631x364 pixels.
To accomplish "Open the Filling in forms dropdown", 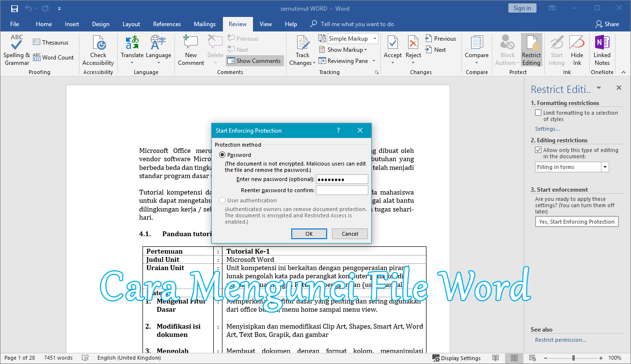I will click(605, 167).
